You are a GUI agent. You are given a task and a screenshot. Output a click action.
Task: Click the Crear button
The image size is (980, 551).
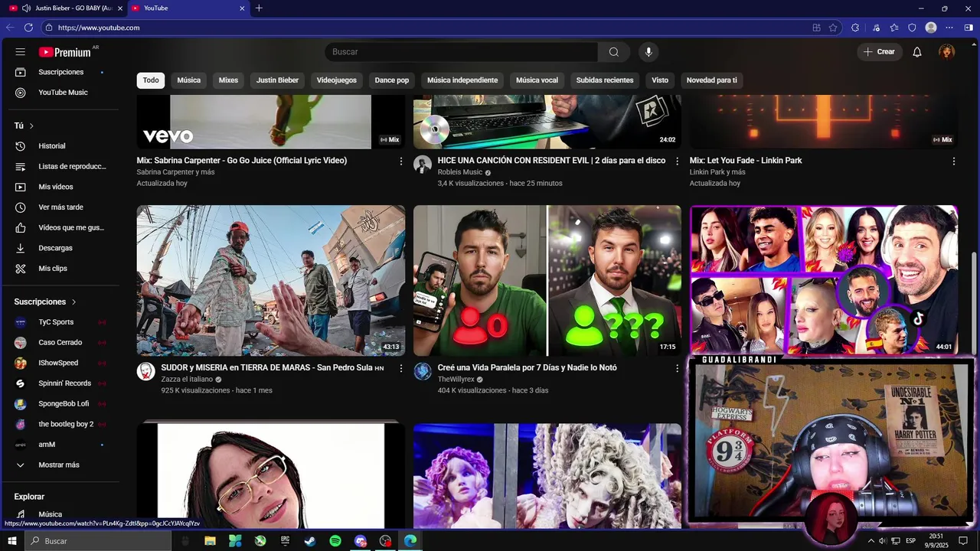click(x=879, y=52)
